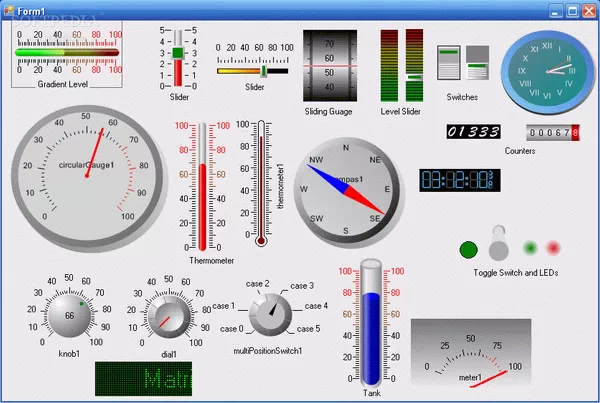The image size is (600, 403).
Task: Click the small red glowing LED
Action: [x=553, y=248]
